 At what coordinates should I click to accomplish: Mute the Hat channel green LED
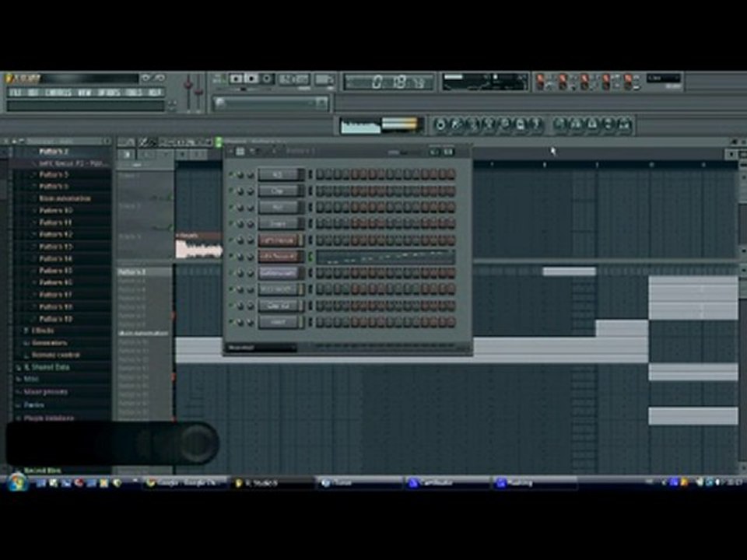(x=231, y=207)
